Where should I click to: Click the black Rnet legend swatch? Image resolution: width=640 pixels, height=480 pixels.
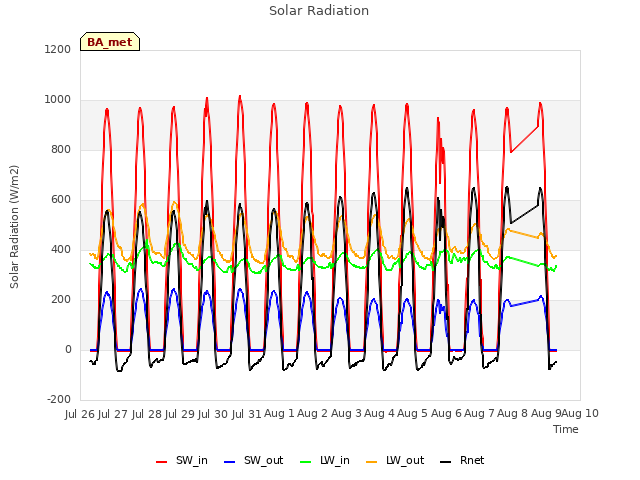446,462
